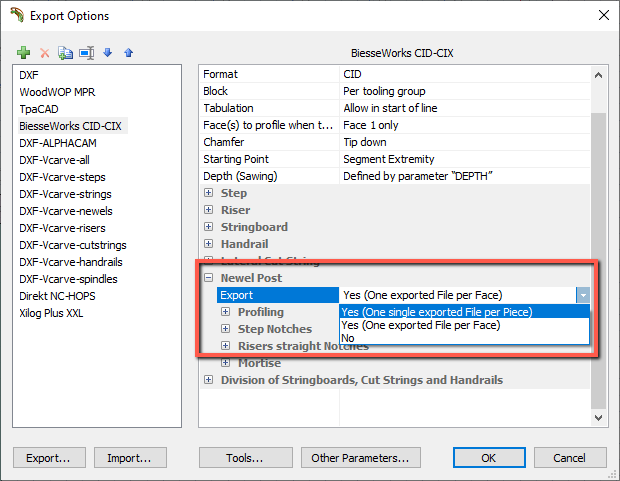Expand the Profiling subgroup
The width and height of the screenshot is (620, 481).
click(x=225, y=312)
